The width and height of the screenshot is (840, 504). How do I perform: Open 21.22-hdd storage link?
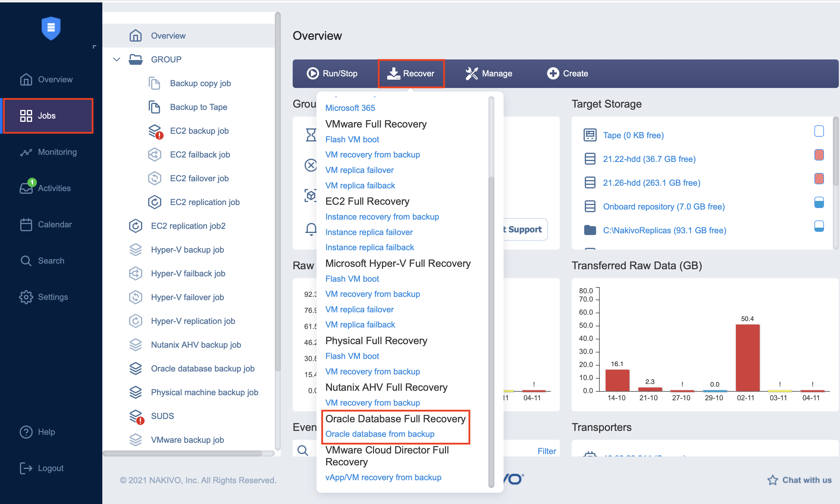pos(649,159)
